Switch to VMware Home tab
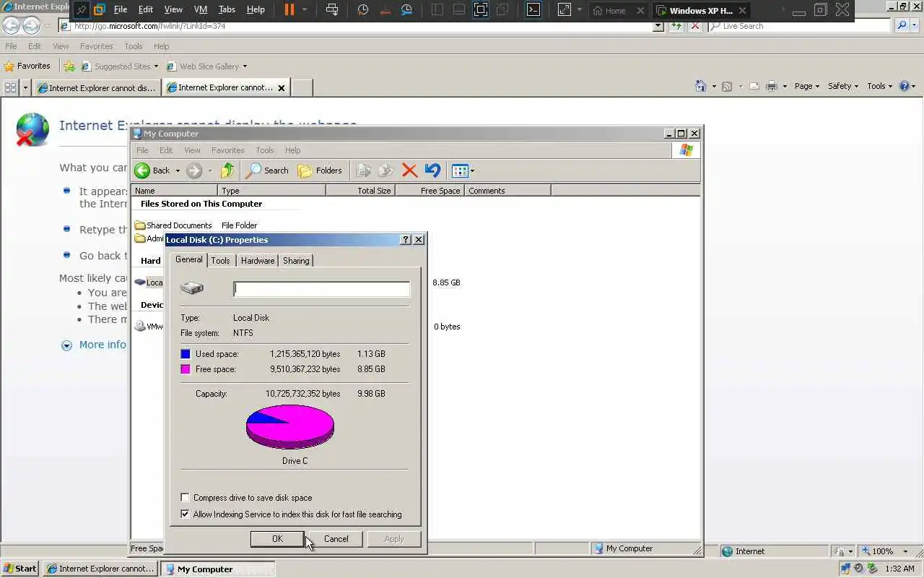 pyautogui.click(x=617, y=10)
